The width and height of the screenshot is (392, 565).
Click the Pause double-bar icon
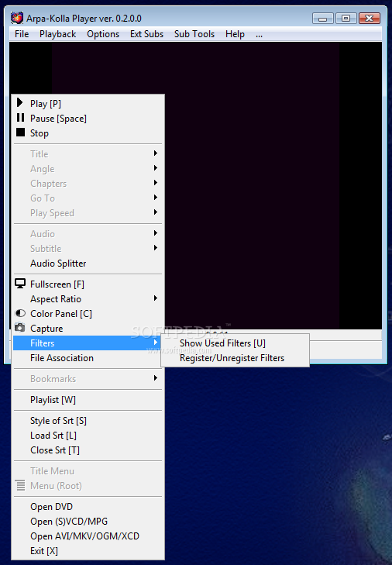click(x=21, y=118)
